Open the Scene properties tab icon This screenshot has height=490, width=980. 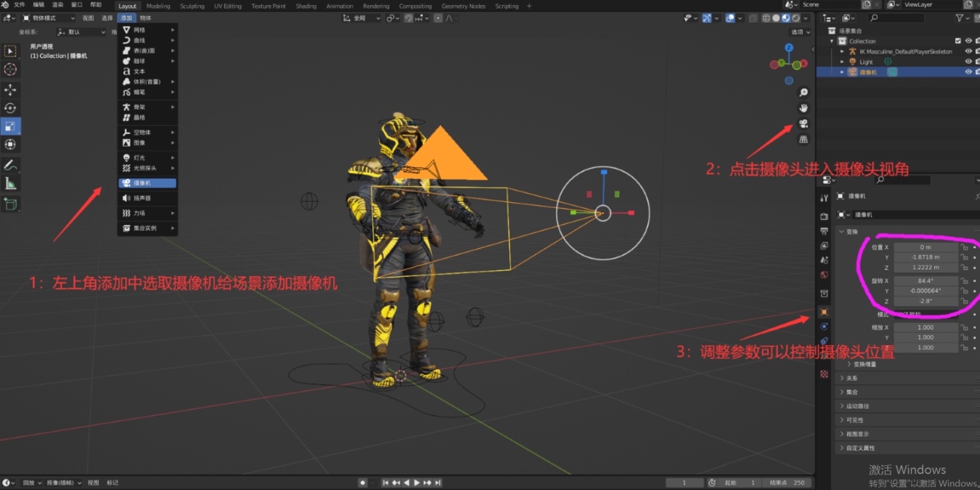tap(824, 260)
